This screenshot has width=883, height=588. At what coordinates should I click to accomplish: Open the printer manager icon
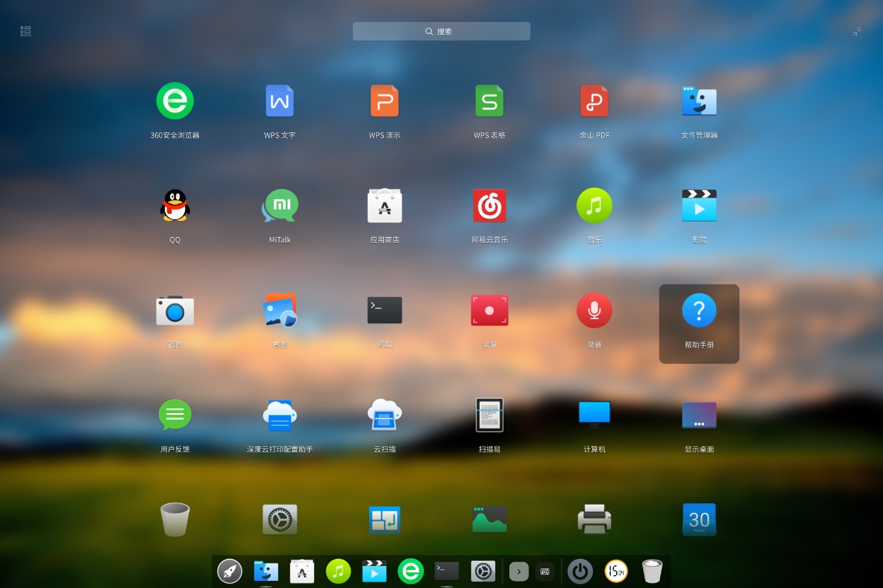(x=594, y=520)
